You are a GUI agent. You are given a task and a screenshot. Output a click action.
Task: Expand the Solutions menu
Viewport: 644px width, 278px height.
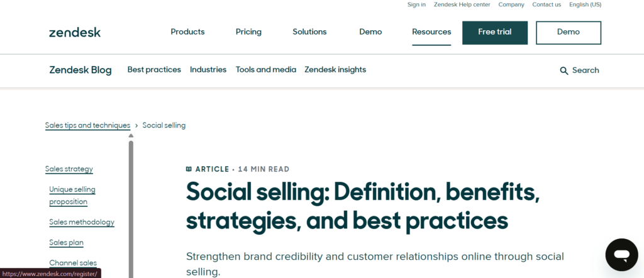[x=309, y=32]
